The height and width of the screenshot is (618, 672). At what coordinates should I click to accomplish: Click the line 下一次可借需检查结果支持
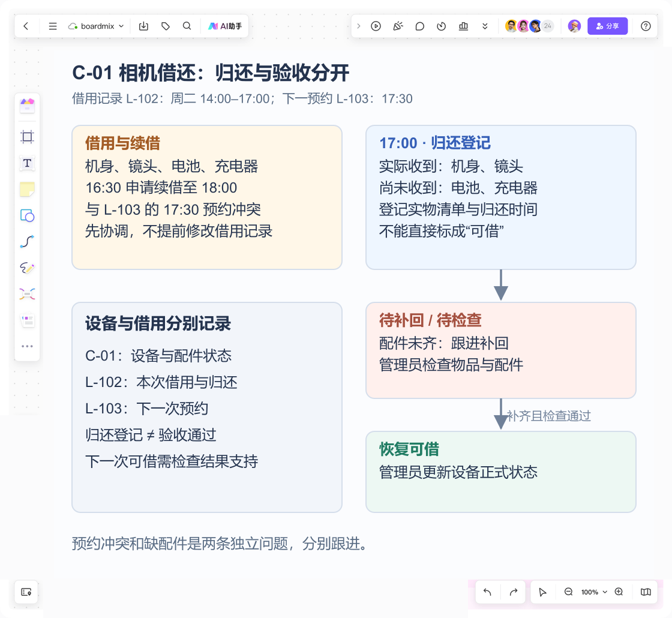[172, 461]
